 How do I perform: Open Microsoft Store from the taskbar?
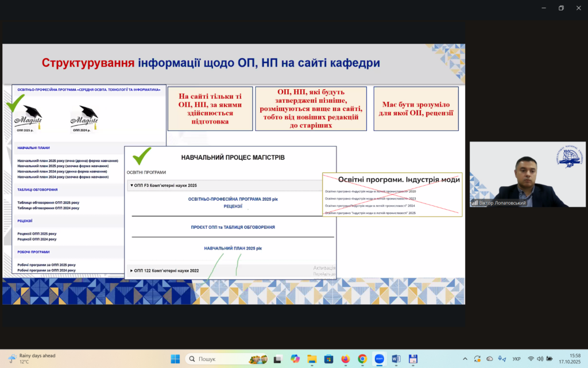coord(328,359)
